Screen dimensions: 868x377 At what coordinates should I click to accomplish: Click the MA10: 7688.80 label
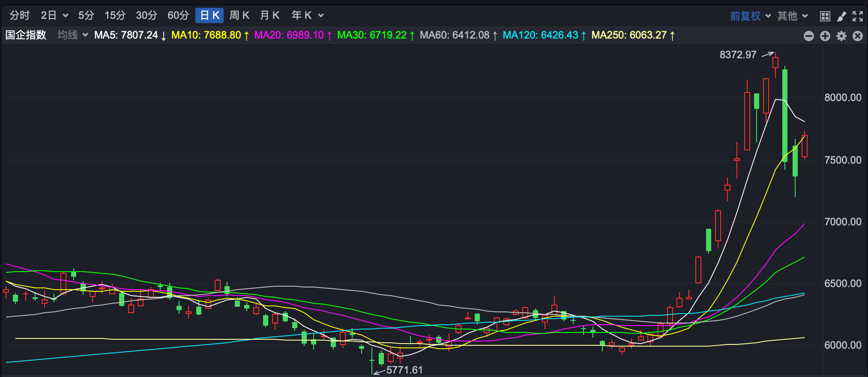210,35
